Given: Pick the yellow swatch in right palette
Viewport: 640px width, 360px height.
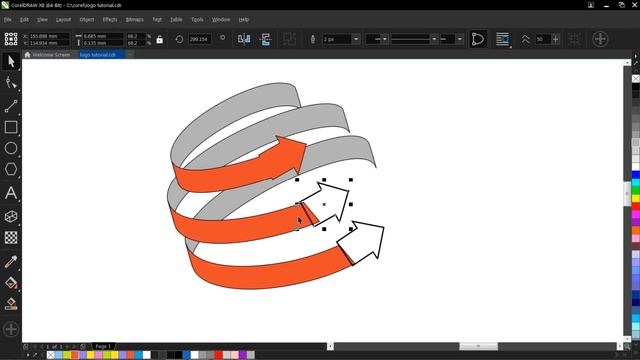Looking at the screenshot, I should pyautogui.click(x=636, y=199).
